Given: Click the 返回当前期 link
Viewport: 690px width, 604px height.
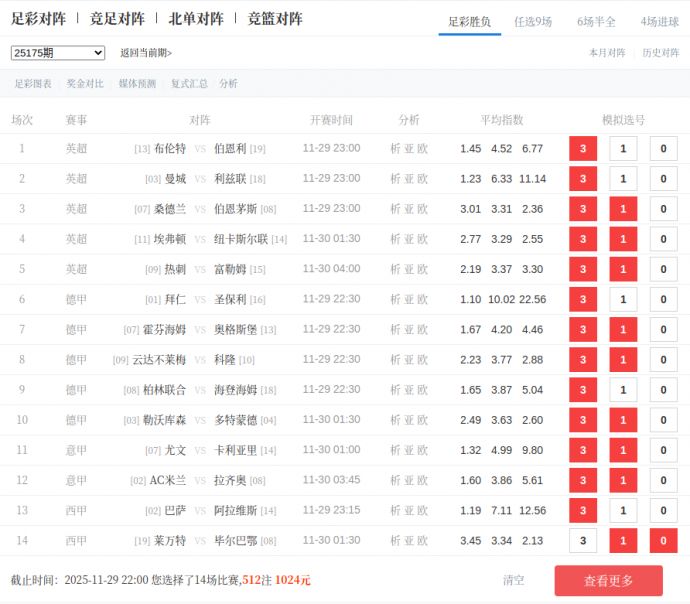Looking at the screenshot, I should 145,53.
